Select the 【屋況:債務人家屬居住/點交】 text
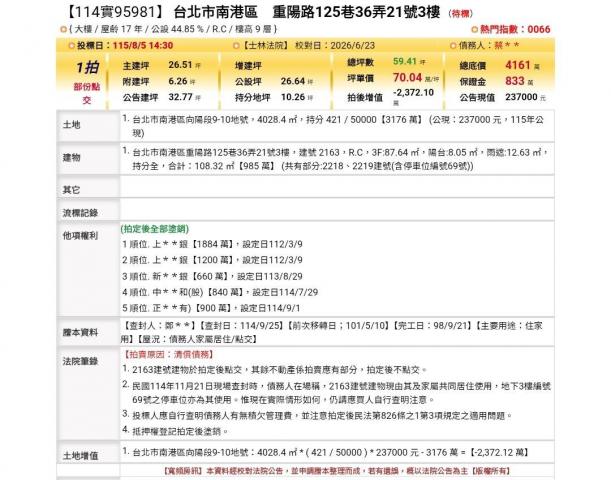The height and width of the screenshot is (480, 611). pos(198,339)
